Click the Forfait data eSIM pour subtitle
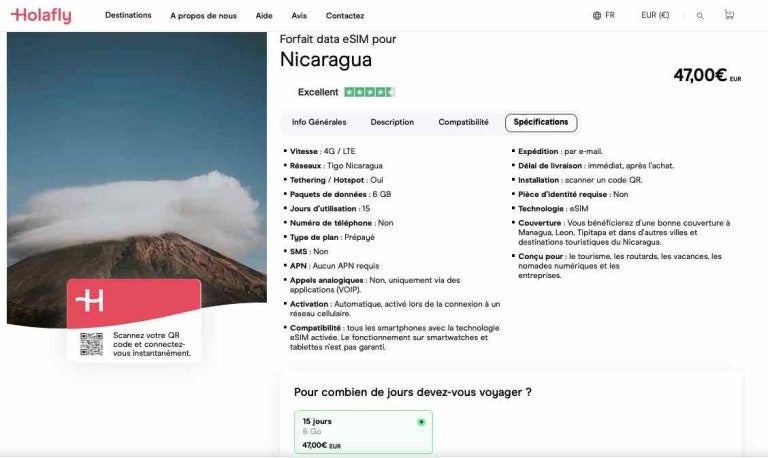768x458 pixels. point(338,39)
